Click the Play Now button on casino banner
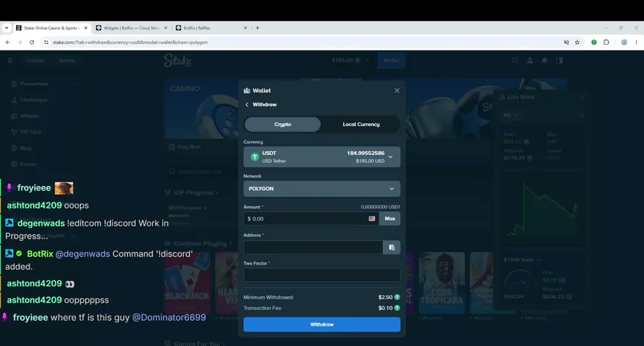Viewport: 644px width, 346px height. coord(185,147)
